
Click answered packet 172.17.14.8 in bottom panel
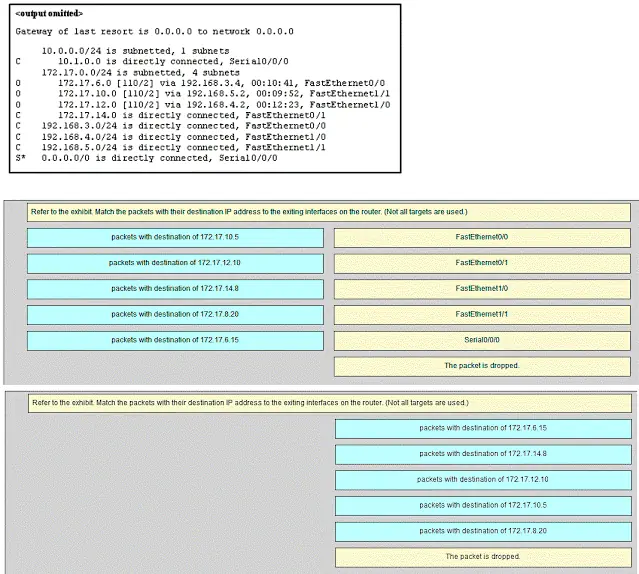[x=483, y=454]
